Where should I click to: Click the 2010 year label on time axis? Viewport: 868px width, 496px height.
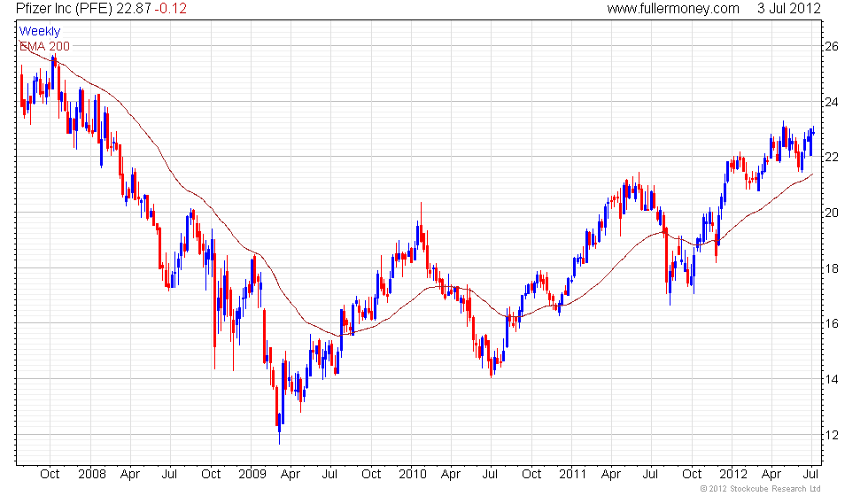coord(413,474)
